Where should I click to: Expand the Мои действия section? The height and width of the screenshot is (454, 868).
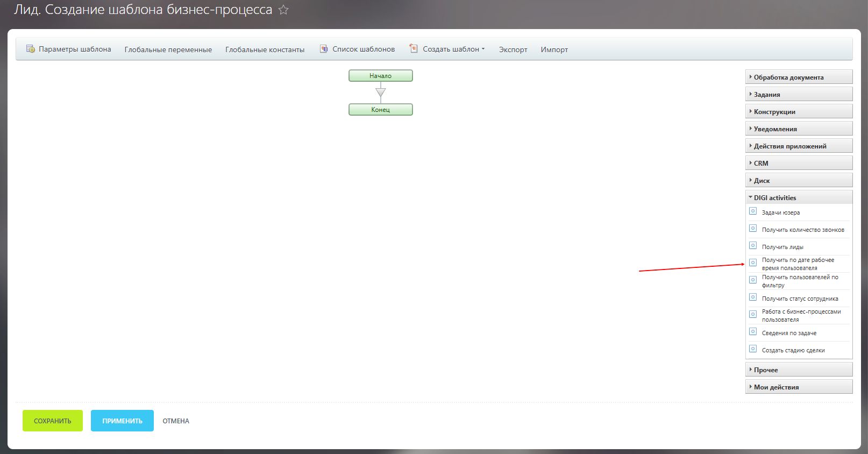799,387
